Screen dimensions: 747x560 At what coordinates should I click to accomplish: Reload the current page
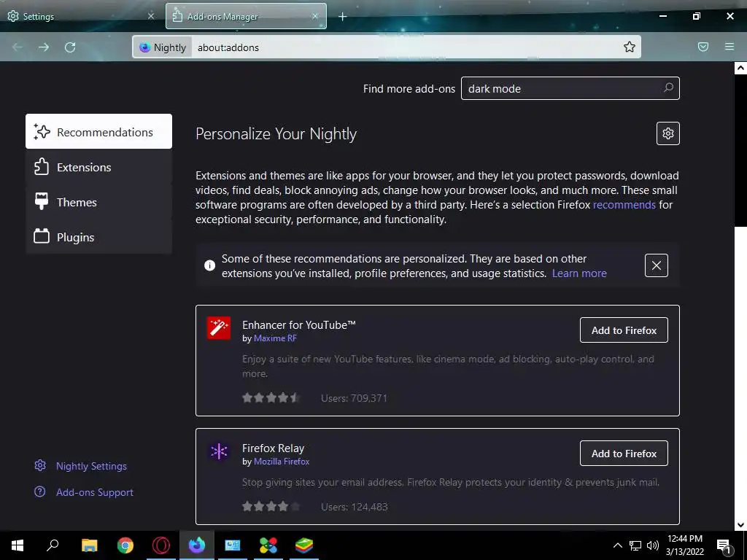pos(70,47)
